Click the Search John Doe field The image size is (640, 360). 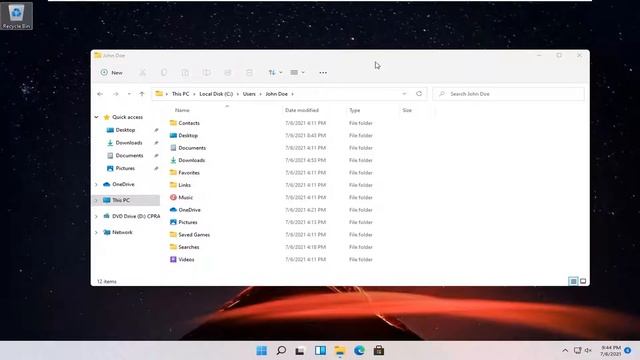click(509, 94)
